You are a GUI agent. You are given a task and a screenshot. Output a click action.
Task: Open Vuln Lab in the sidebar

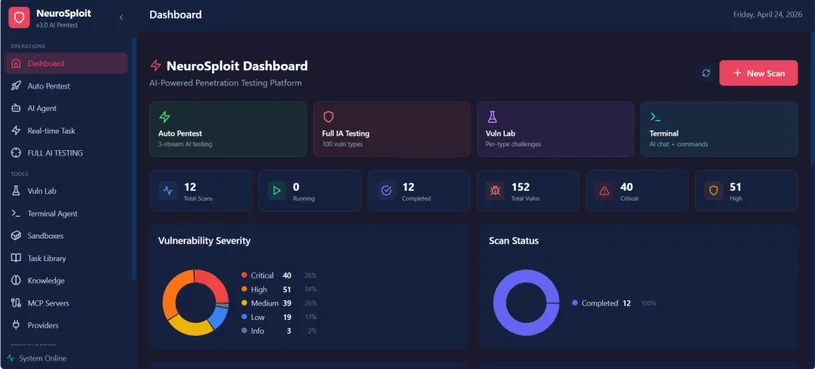66,191
